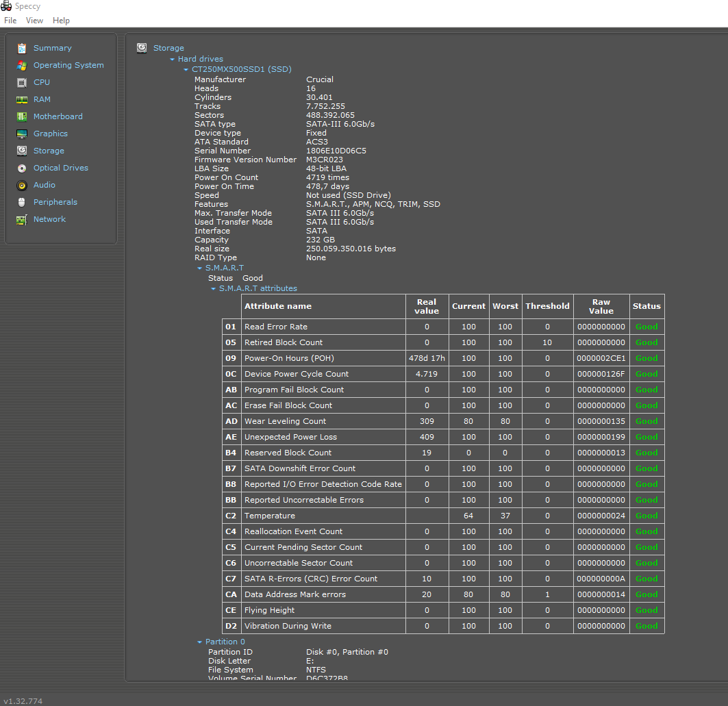
Task: Click the Threshold column header
Action: click(x=547, y=306)
